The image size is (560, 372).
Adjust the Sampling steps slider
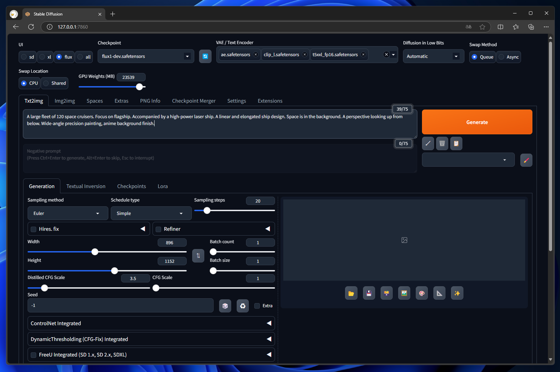[x=234, y=211]
